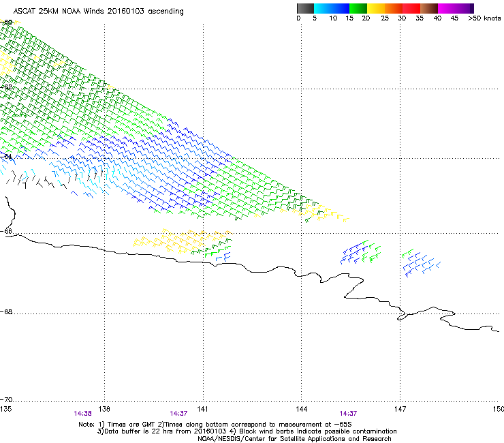This screenshot has width=504, height=443.
Task: Click the 147 longitude label
Action: 400,409
